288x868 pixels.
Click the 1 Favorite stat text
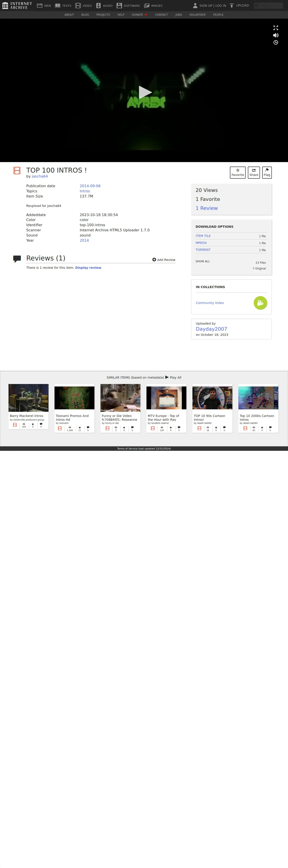[x=208, y=199]
